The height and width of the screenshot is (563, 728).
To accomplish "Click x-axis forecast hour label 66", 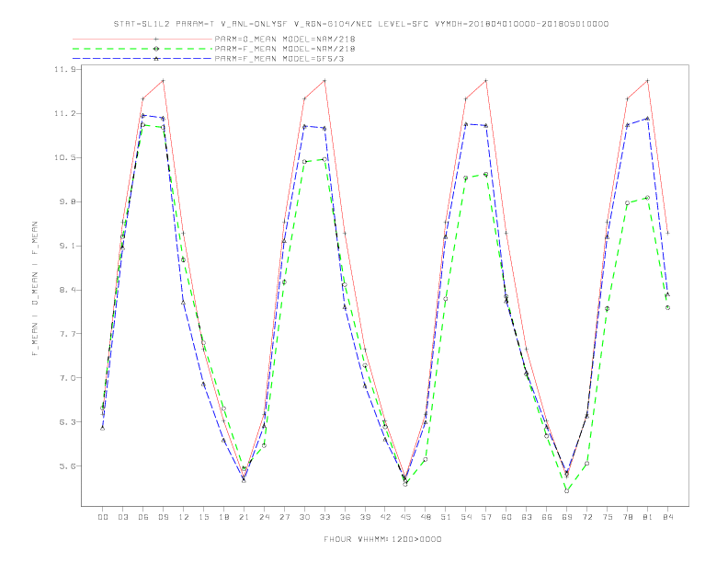I will 547,517.
